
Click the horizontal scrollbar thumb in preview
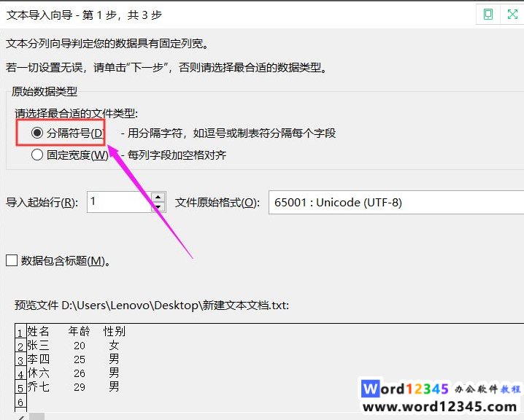tap(36, 416)
